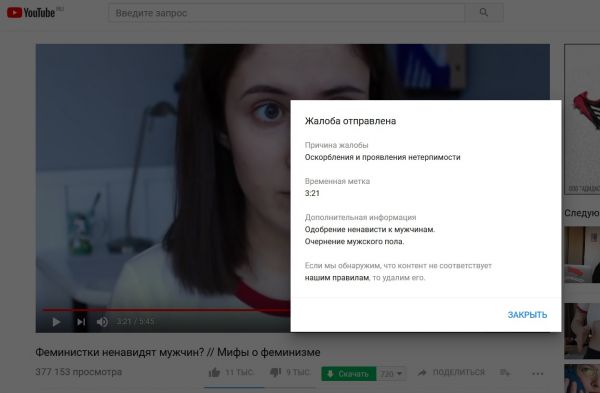The image size is (600, 393).
Task: Open the нашим правилам link
Action: click(x=337, y=278)
